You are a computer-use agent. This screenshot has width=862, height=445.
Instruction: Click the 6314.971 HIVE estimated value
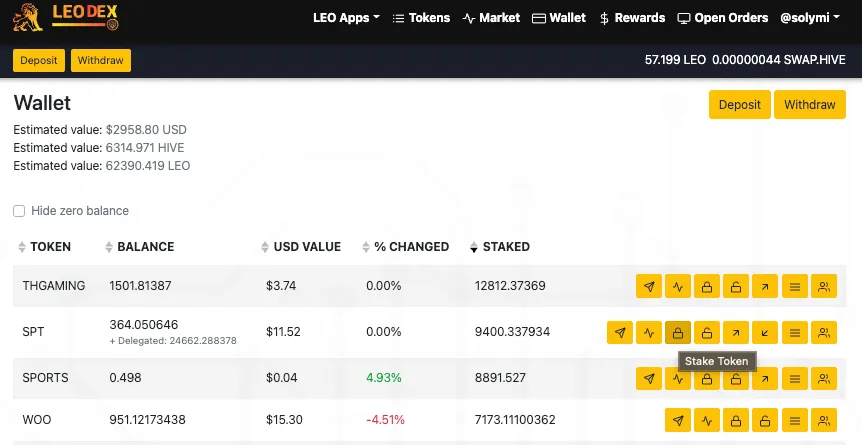pyautogui.click(x=145, y=148)
